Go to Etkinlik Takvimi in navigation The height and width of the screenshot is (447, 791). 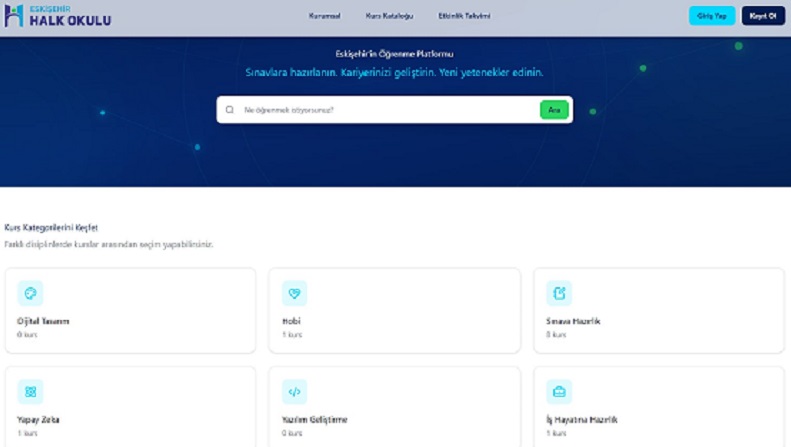(464, 16)
